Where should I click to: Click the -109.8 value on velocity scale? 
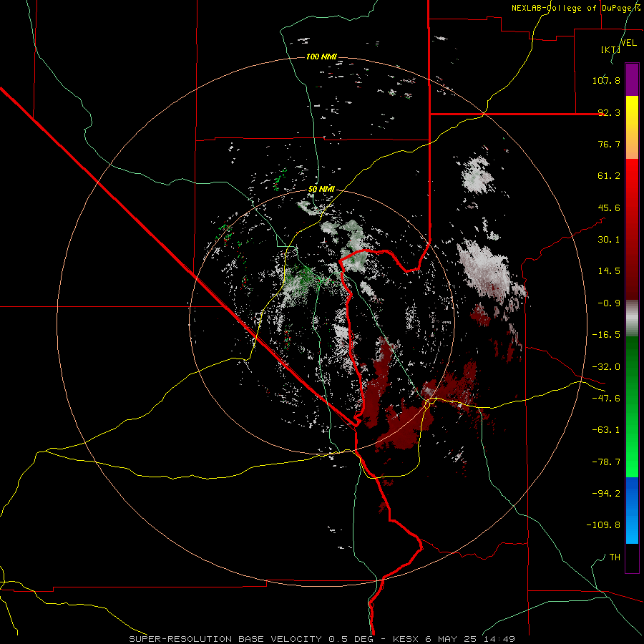pyautogui.click(x=603, y=525)
